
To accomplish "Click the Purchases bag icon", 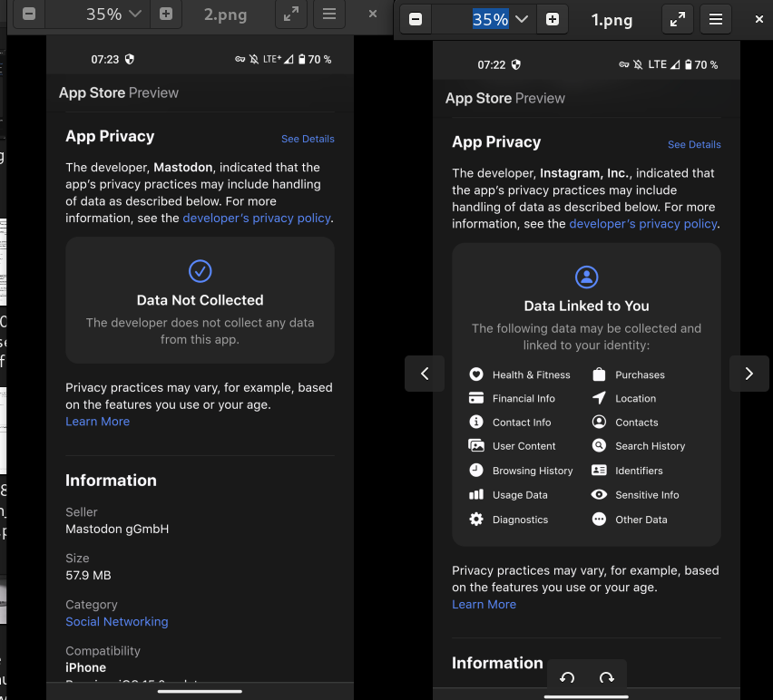I will (x=599, y=374).
